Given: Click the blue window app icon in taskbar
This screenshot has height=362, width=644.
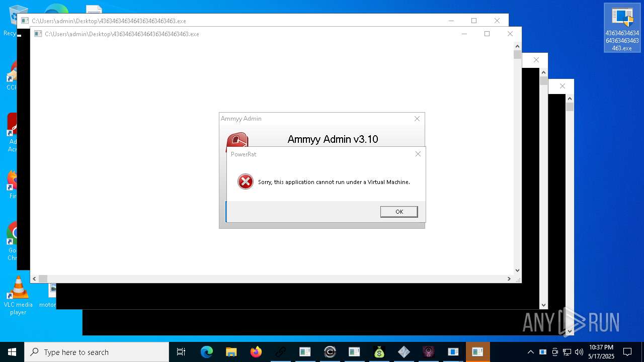Looking at the screenshot, I should click(453, 352).
